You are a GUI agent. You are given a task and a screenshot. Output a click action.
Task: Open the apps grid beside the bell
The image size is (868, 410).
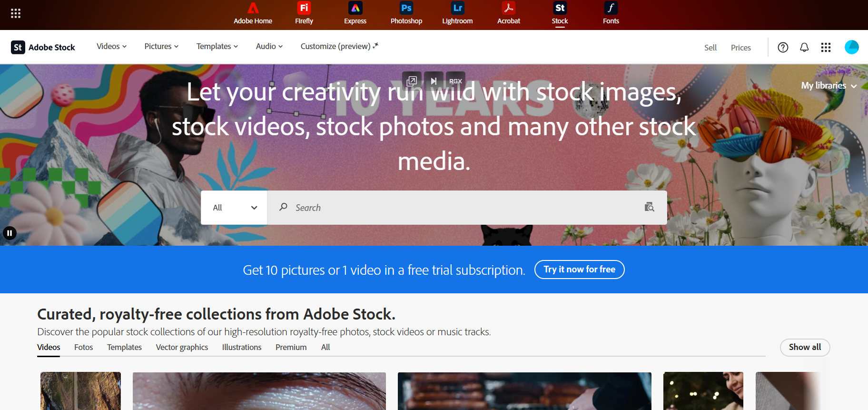click(x=826, y=47)
